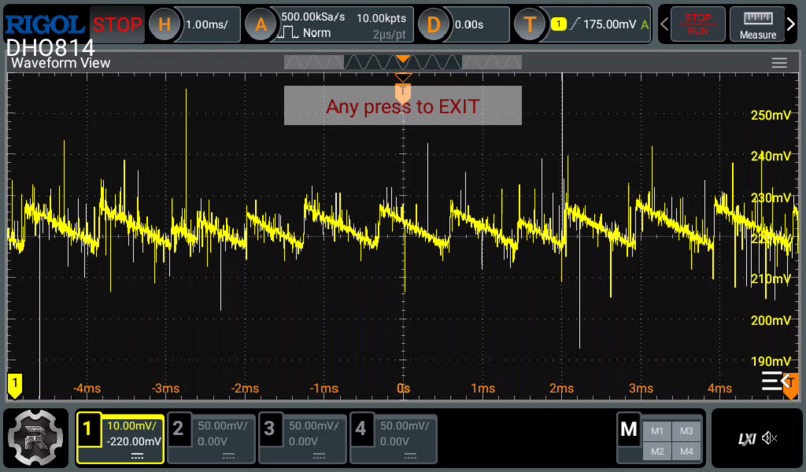Click the LXI network status icon
The image size is (806, 472).
tap(747, 439)
